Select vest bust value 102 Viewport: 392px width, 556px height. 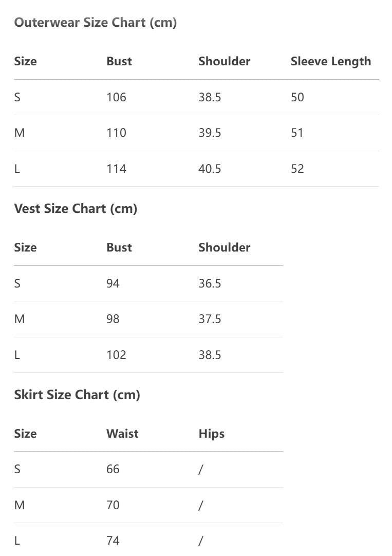116,355
